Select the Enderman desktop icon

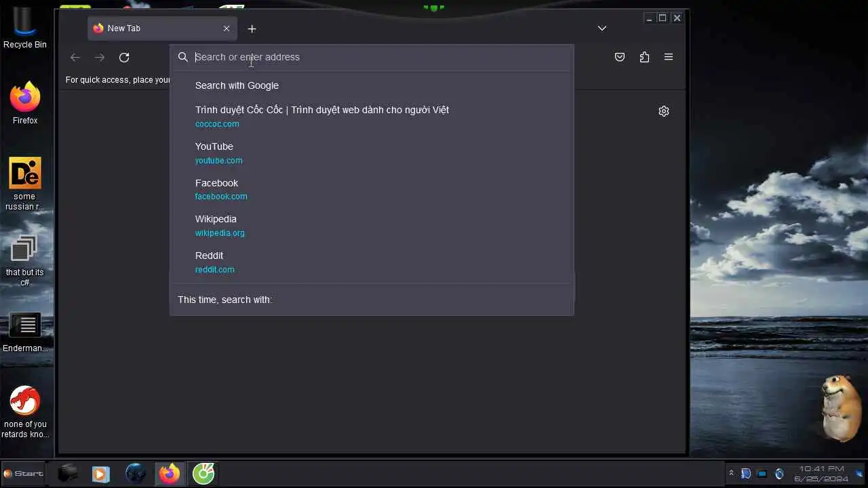tap(25, 333)
